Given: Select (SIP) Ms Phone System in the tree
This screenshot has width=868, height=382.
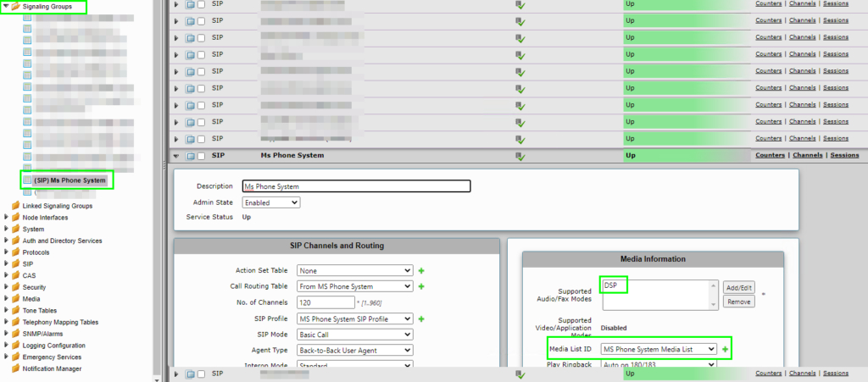Looking at the screenshot, I should click(x=70, y=180).
